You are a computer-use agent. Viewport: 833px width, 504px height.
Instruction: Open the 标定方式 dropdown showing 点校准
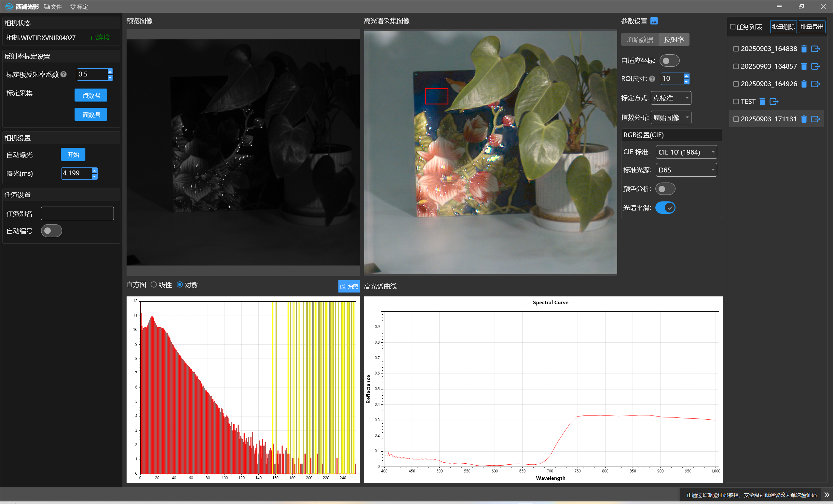click(x=671, y=98)
